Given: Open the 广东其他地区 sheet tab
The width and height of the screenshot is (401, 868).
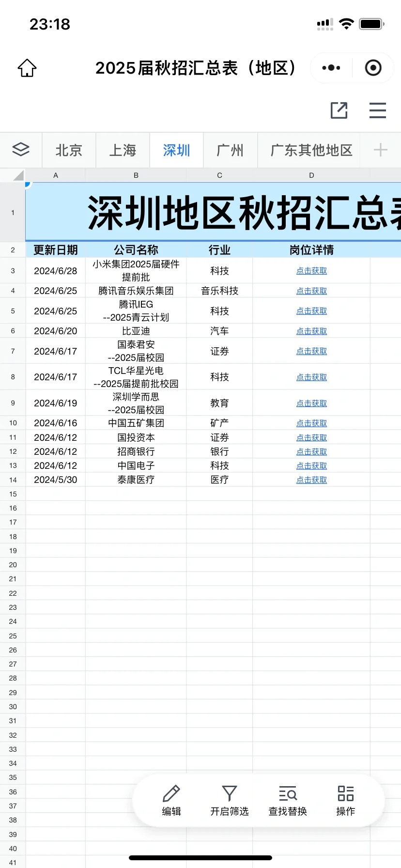Looking at the screenshot, I should pos(311,150).
